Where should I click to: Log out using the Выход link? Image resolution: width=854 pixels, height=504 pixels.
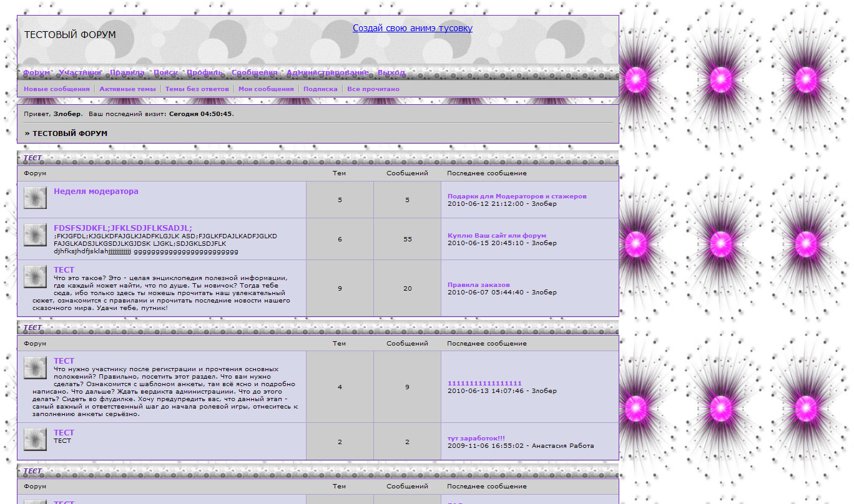click(391, 72)
